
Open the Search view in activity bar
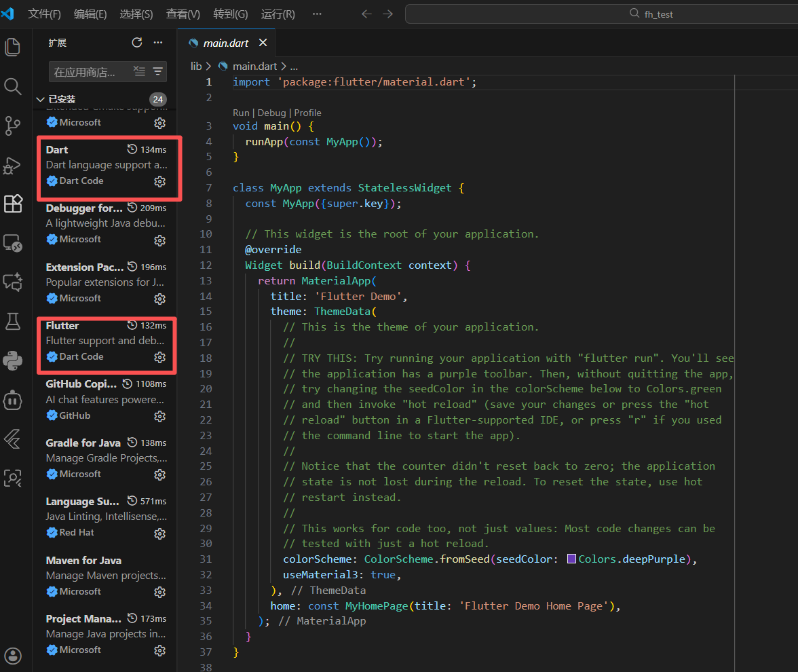13,87
